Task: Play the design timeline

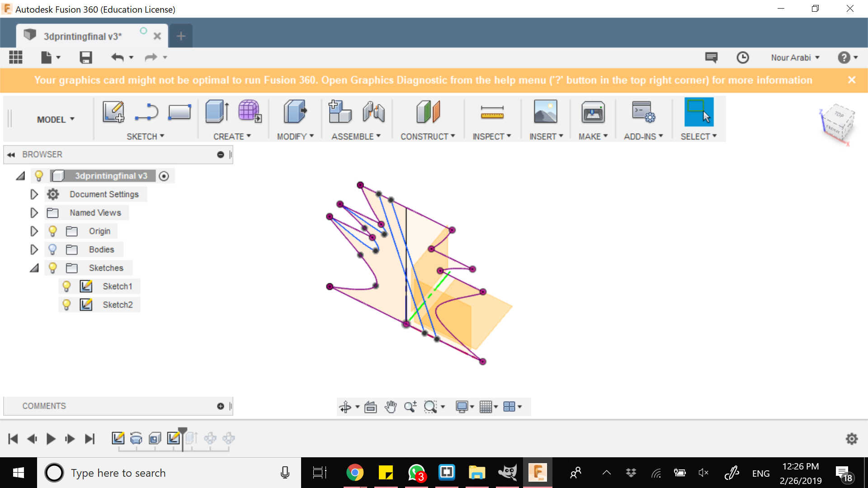Action: coord(51,439)
